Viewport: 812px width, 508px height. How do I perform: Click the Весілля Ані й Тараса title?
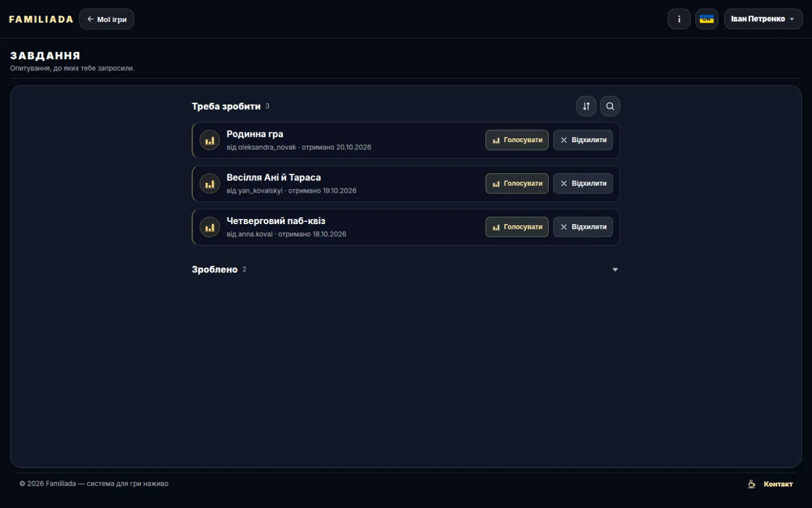(274, 178)
